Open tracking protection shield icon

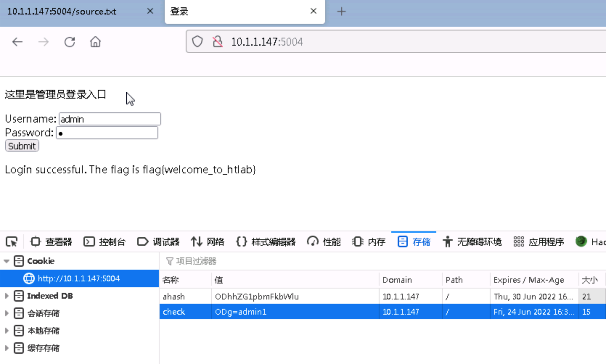197,42
